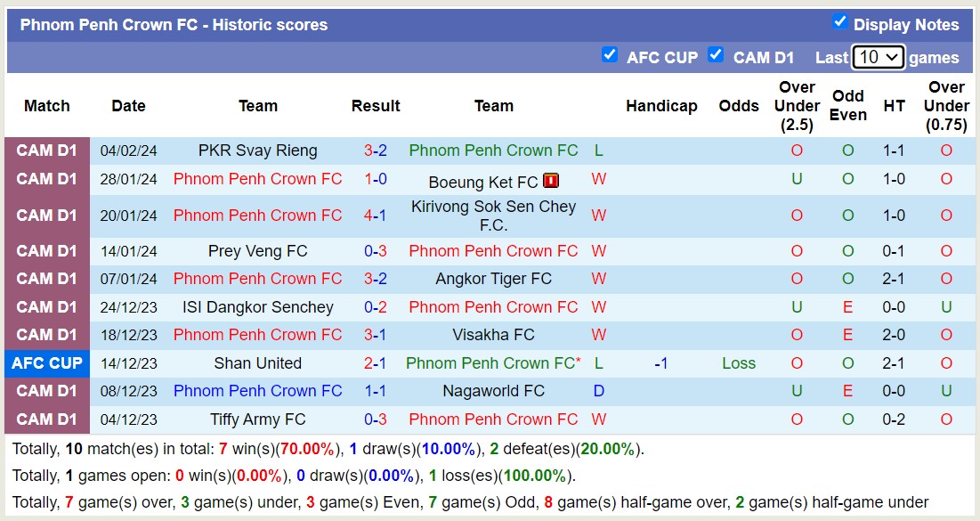The height and width of the screenshot is (521, 980).
Task: Disable the CAM D1 filter checkbox
Action: (716, 54)
